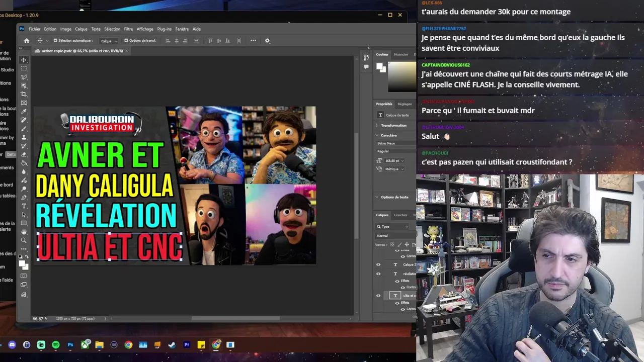Hide the Calque 3 text layer

pyautogui.click(x=378, y=264)
